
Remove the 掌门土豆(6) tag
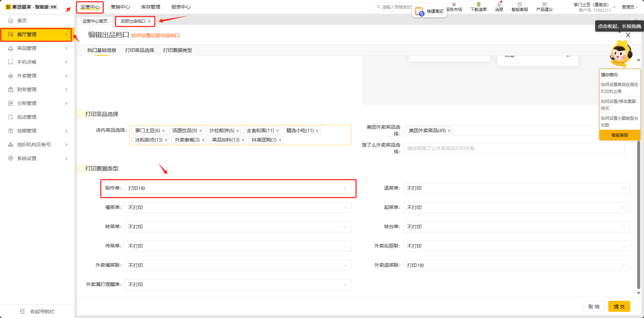(x=163, y=131)
